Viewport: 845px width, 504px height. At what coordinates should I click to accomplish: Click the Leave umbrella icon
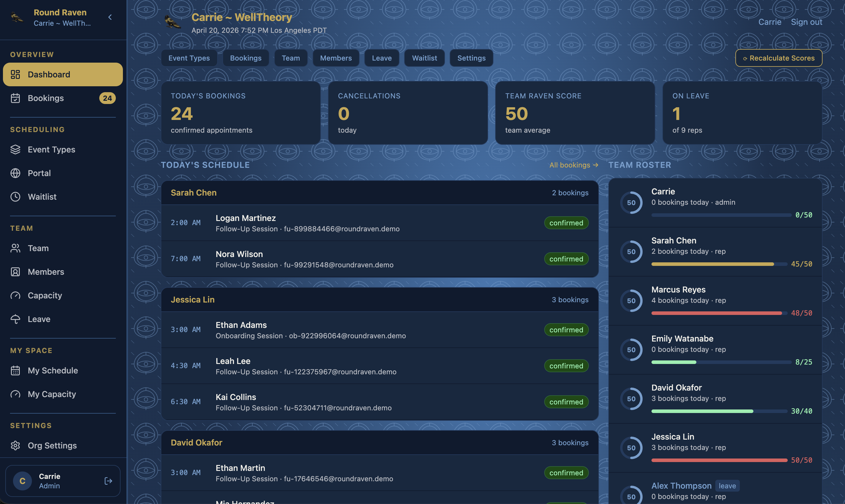click(x=15, y=319)
